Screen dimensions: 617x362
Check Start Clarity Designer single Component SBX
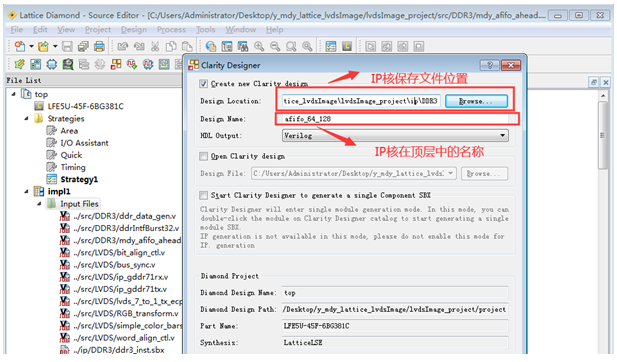203,195
